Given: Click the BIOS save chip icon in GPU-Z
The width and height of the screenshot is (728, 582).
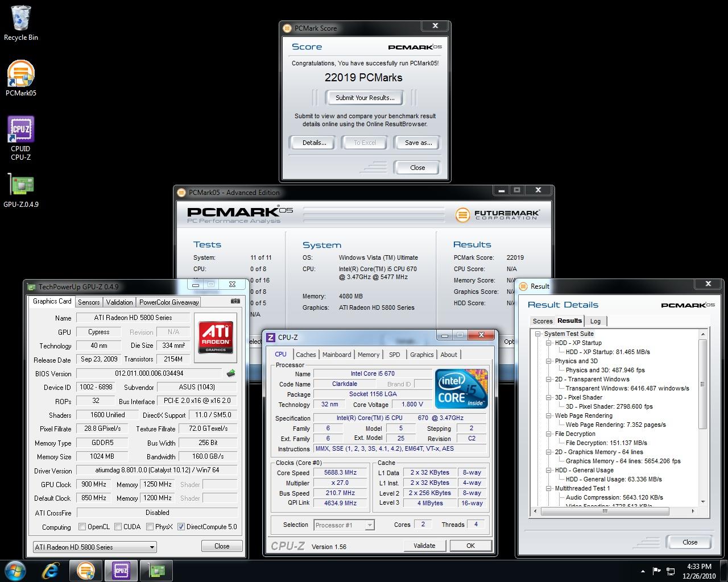Looking at the screenshot, I should tap(231, 373).
